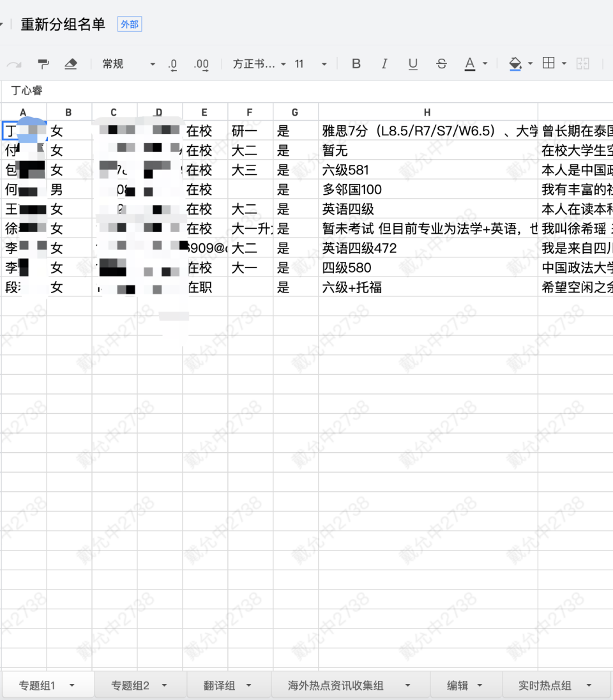
Task: Toggle italic formatting
Action: pos(384,64)
